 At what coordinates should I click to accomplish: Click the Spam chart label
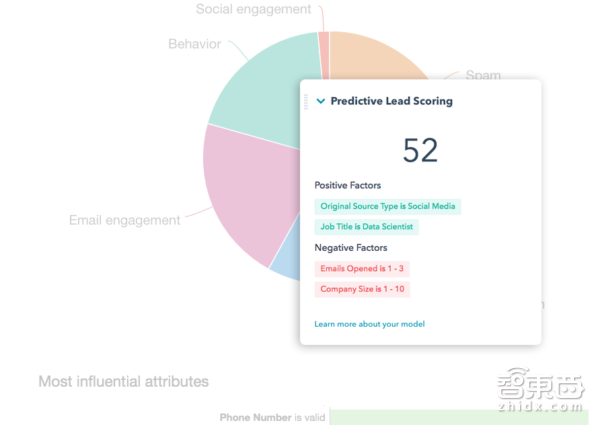[484, 75]
